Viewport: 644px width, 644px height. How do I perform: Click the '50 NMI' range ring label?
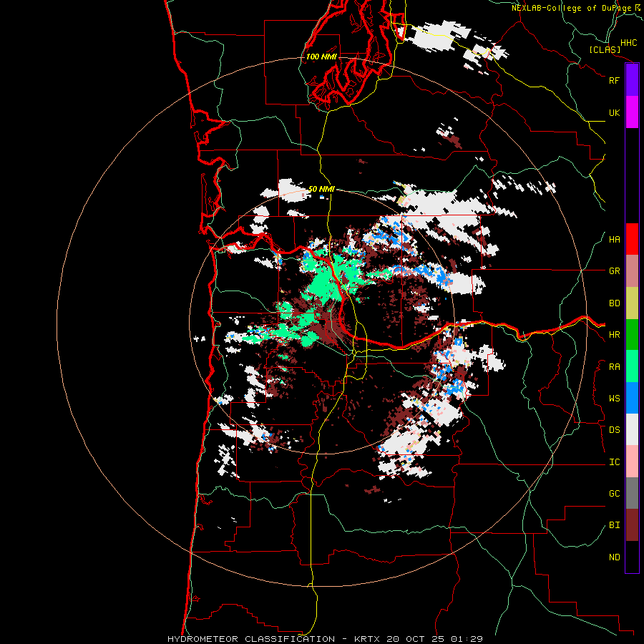[x=321, y=189]
